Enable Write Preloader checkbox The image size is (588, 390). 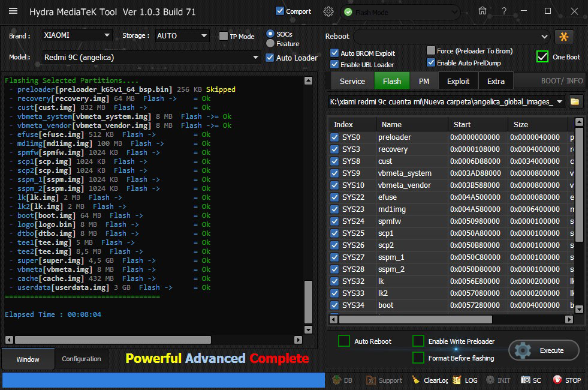coord(418,341)
